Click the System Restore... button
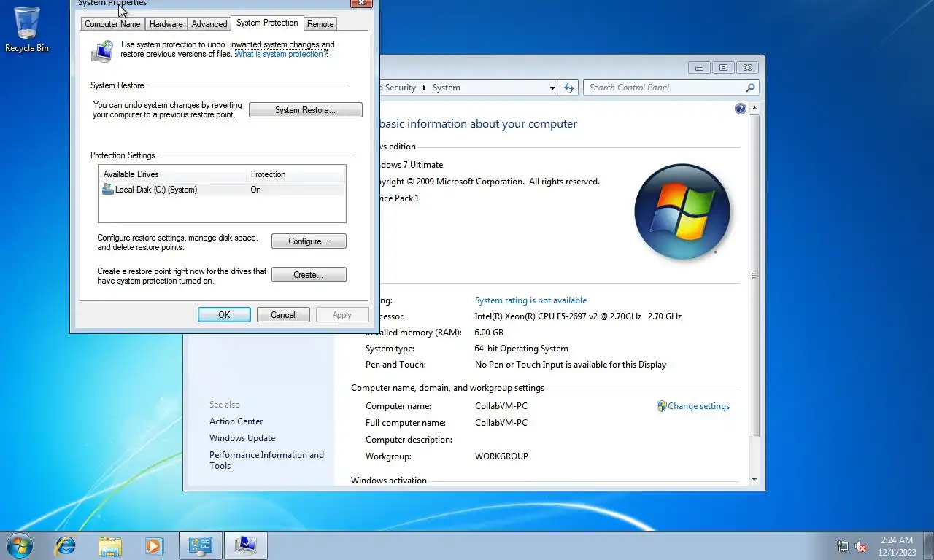 pos(305,110)
